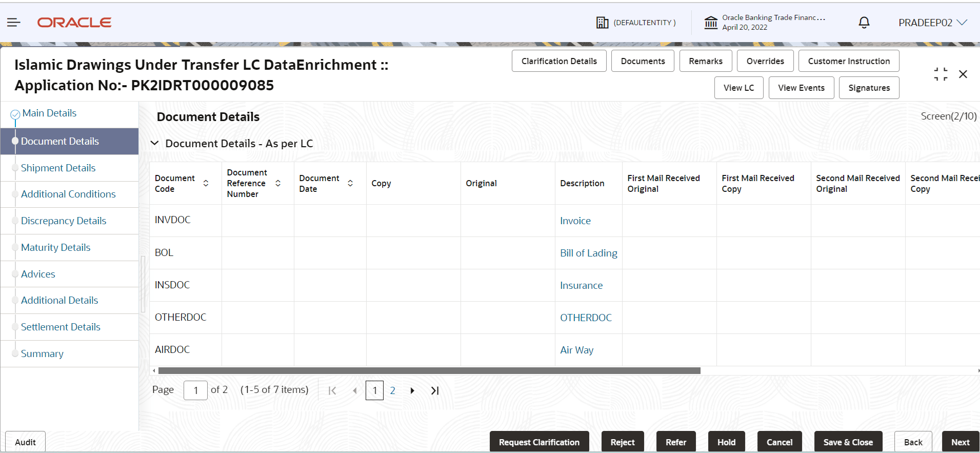Go to the next page of documents
Image resolution: width=980 pixels, height=453 pixels.
click(412, 390)
